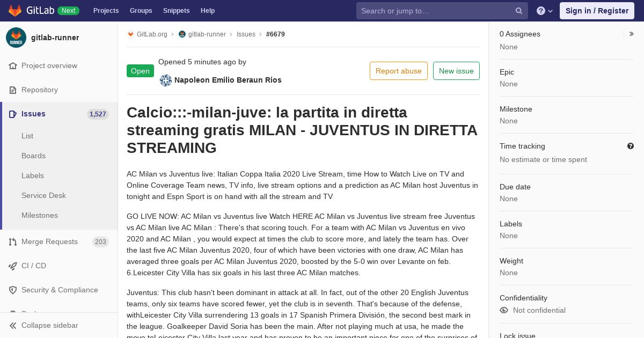Image resolution: width=644 pixels, height=338 pixels.
Task: Click 'Not confidential' text
Action: pos(539,310)
